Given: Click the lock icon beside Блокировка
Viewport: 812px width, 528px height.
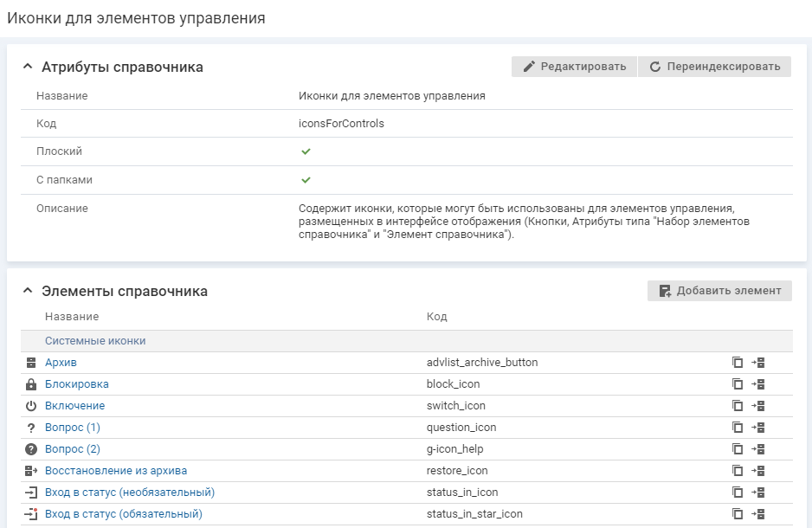Looking at the screenshot, I should pos(31,384).
